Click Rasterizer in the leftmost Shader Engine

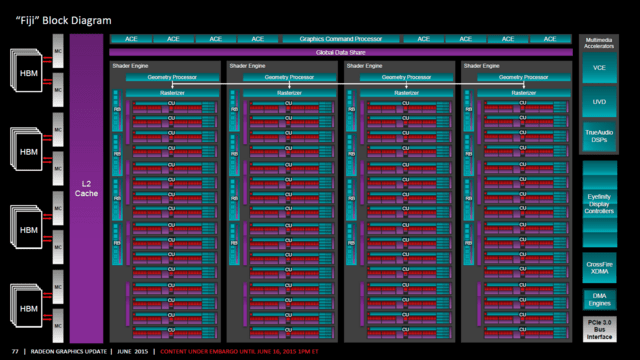click(x=172, y=93)
